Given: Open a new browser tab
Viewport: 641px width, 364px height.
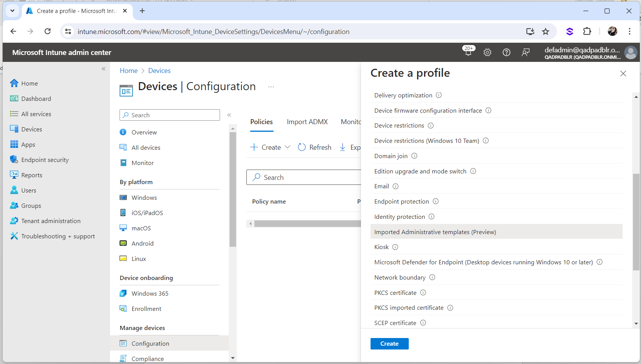Looking at the screenshot, I should coord(142,11).
